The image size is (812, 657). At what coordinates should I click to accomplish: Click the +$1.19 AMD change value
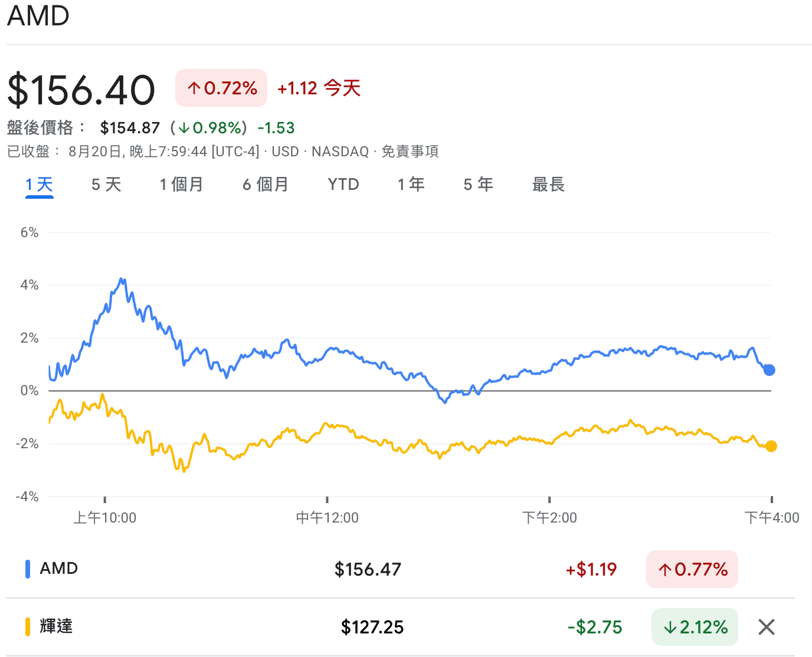(x=591, y=569)
